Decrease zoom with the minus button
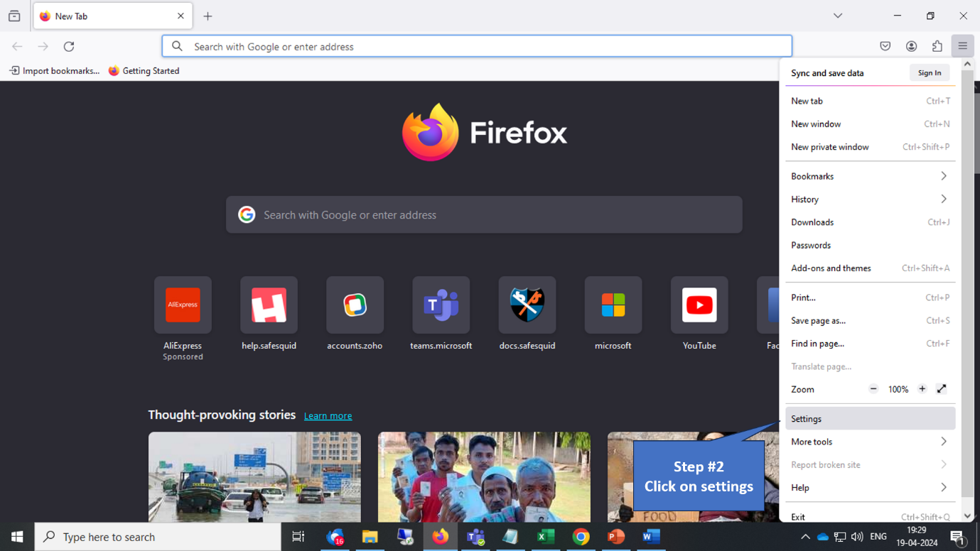980x551 pixels. point(873,389)
